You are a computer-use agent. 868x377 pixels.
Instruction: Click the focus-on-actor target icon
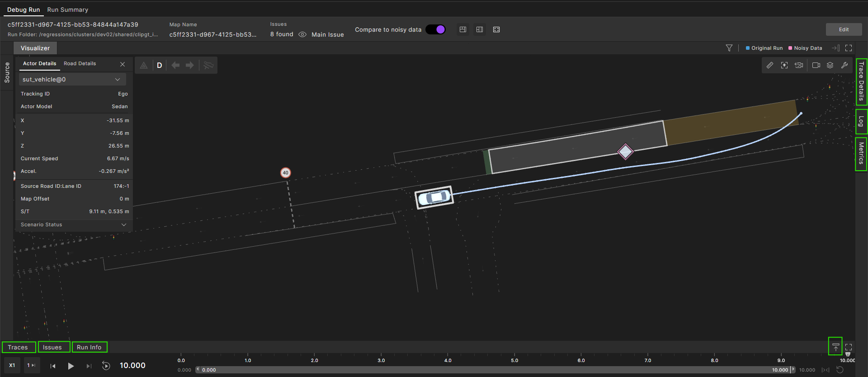[x=784, y=65]
